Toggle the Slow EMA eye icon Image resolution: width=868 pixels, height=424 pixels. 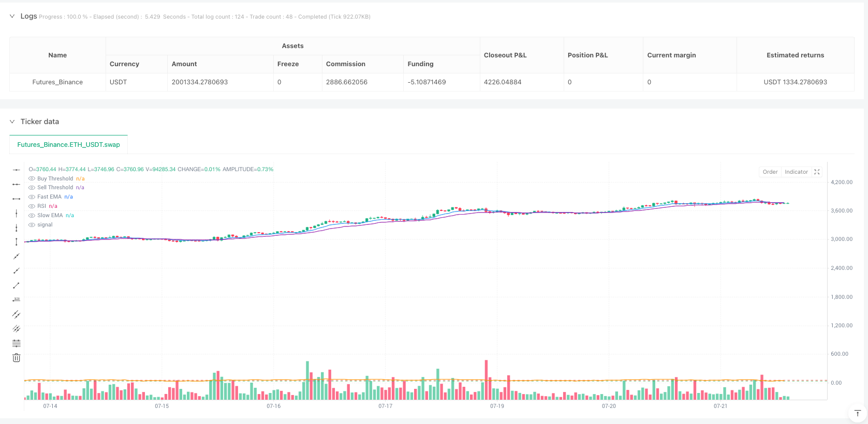click(32, 216)
